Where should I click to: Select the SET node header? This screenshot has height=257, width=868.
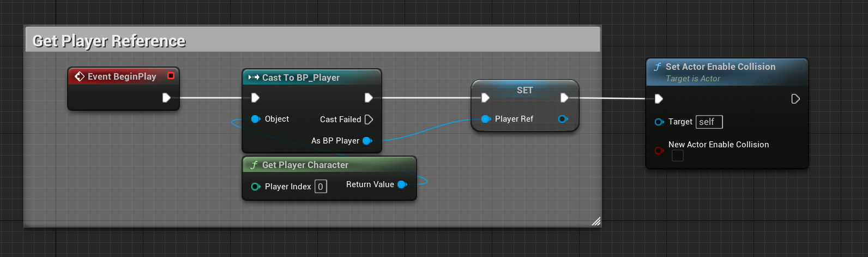(x=525, y=90)
